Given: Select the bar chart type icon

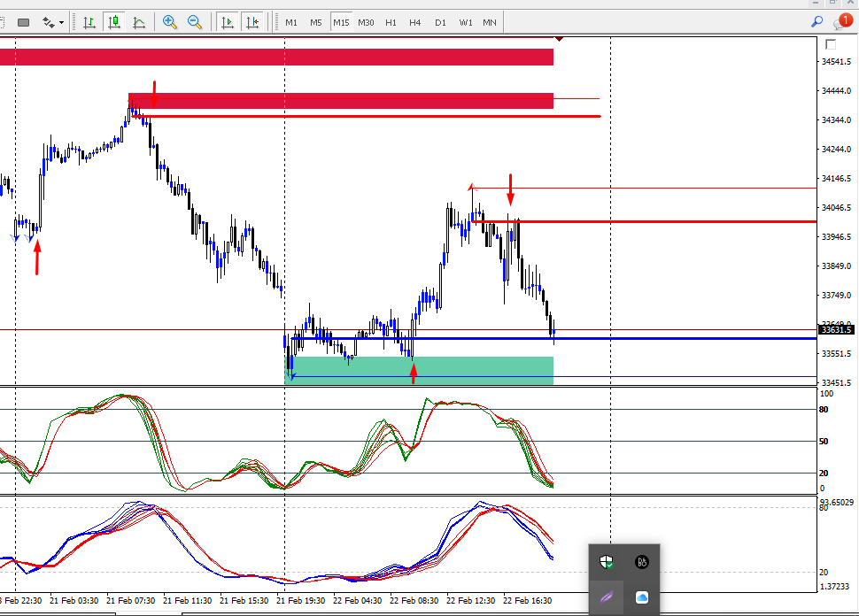Looking at the screenshot, I should 89,22.
